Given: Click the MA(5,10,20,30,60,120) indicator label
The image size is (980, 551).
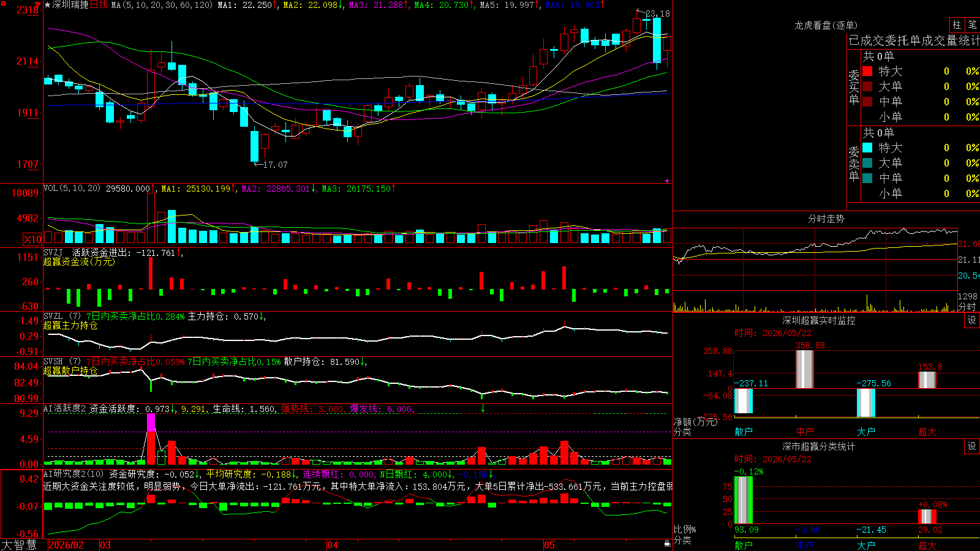Looking at the screenshot, I should point(162,5).
